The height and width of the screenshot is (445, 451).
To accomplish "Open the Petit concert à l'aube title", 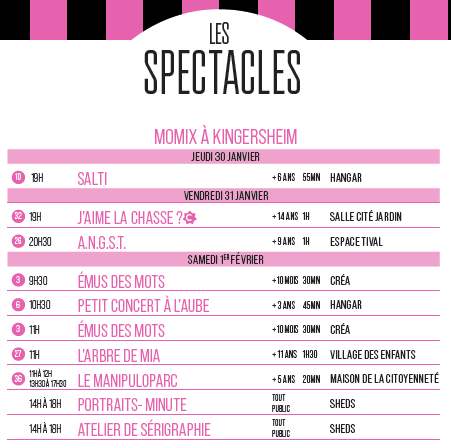I will coord(143,306).
